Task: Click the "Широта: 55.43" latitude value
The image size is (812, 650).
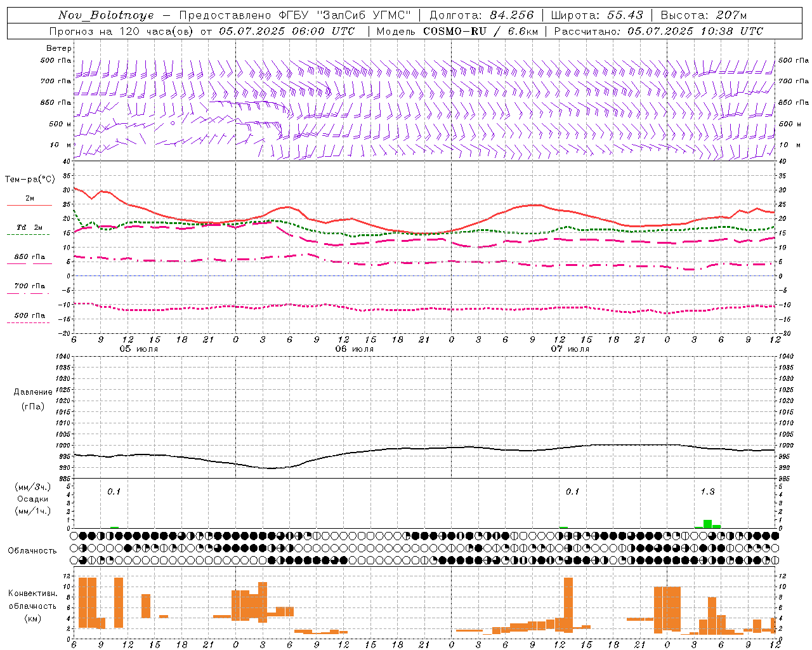Action: click(597, 15)
